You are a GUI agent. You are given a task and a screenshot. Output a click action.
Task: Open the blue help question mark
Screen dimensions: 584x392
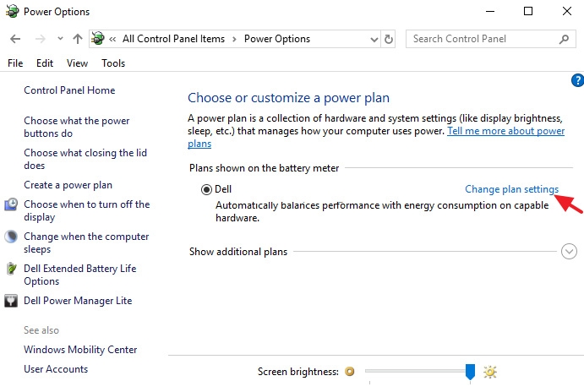577,80
